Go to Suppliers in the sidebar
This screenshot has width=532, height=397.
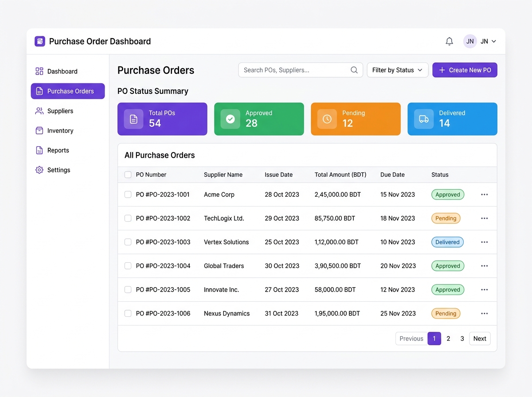click(68, 111)
